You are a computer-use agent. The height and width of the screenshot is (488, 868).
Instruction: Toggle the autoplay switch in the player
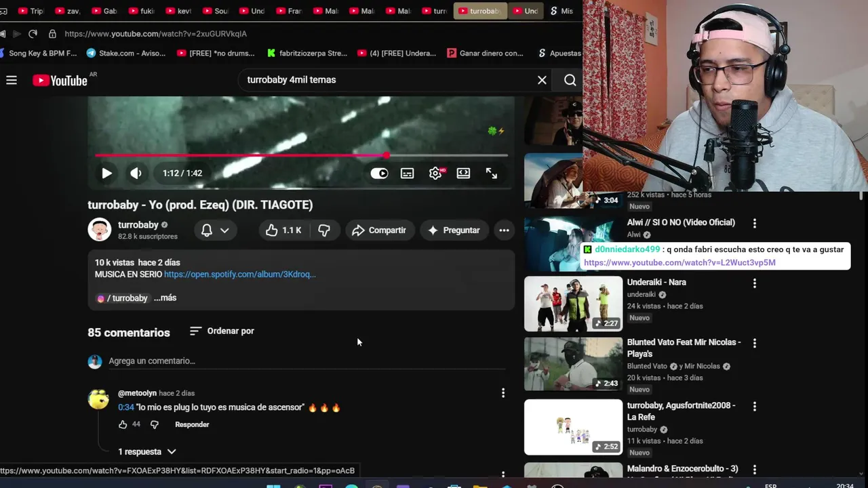pyautogui.click(x=379, y=174)
